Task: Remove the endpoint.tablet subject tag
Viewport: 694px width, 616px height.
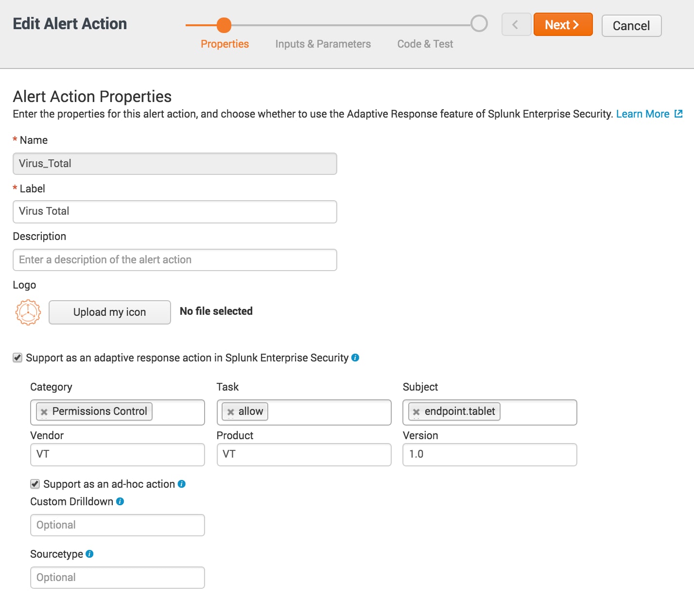Action: [x=416, y=412]
